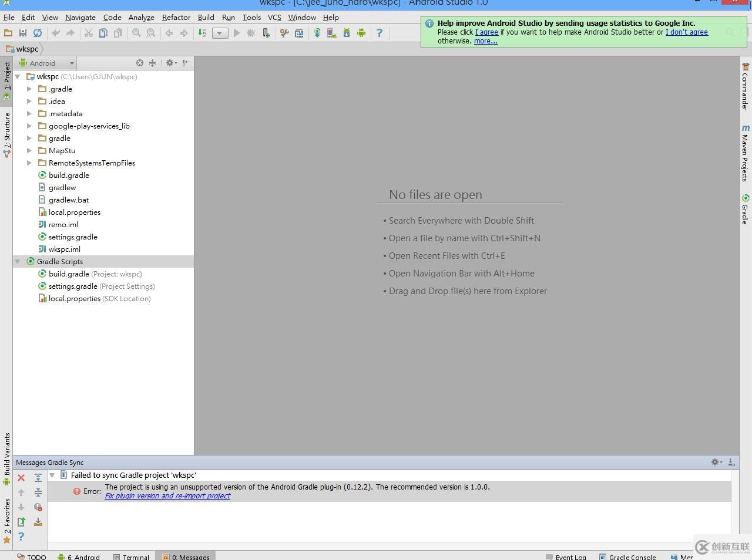This screenshot has width=752, height=560.
Task: Open the File menu
Action: [9, 17]
